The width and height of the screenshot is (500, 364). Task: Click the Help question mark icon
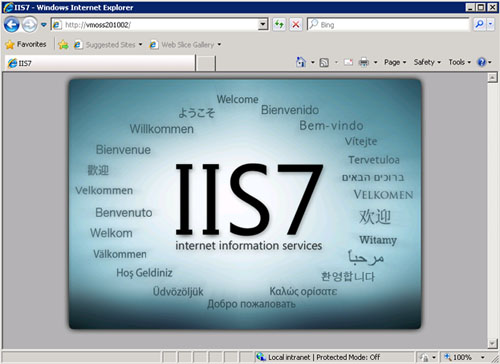[x=482, y=62]
